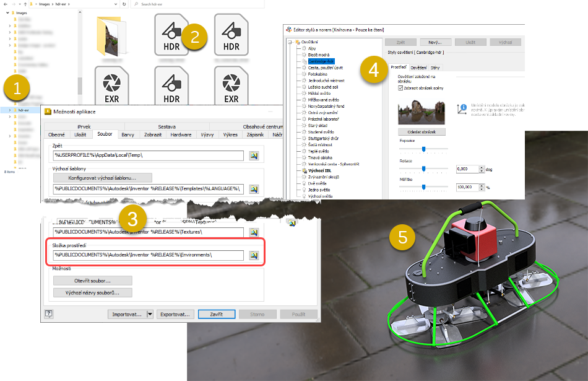Click the Zpět temp path field

148,155
